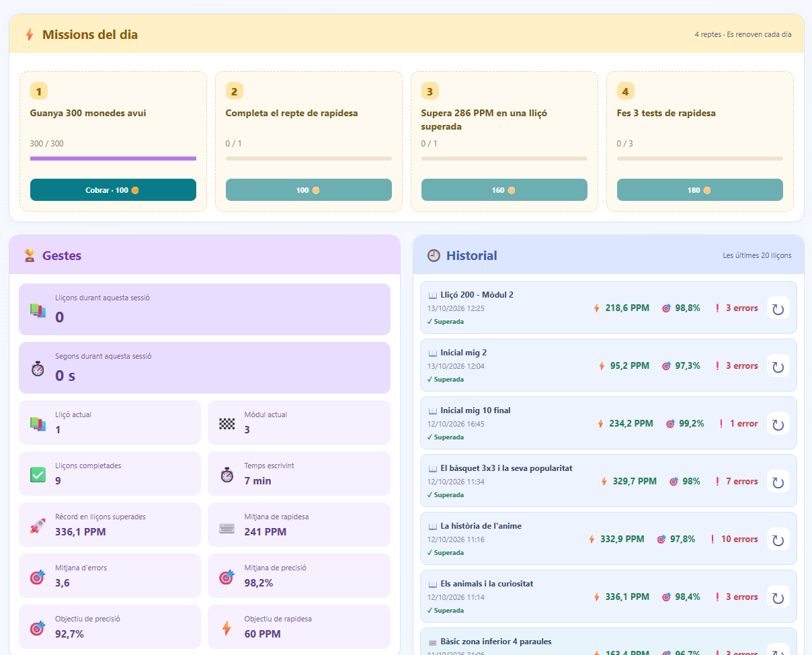This screenshot has width=812, height=655.
Task: Retry the Inicial mig 2 lesson
Action: pyautogui.click(x=778, y=366)
